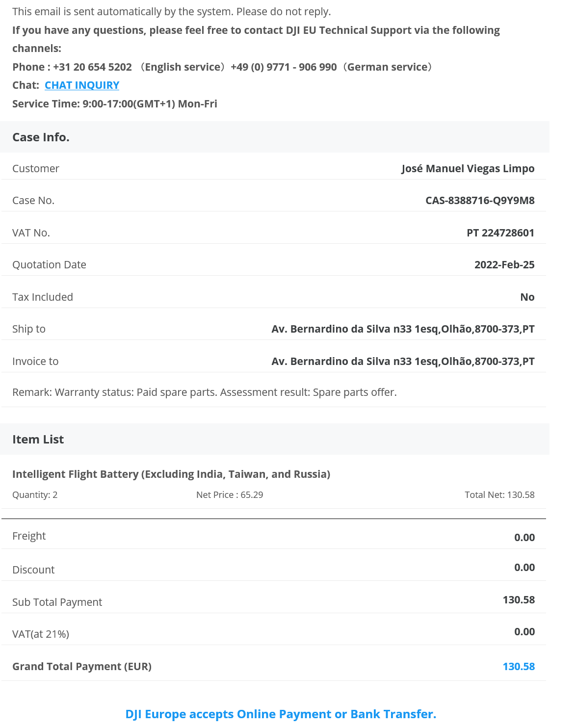The width and height of the screenshot is (575, 728).
Task: Click the English service phone number
Action: click(x=92, y=67)
